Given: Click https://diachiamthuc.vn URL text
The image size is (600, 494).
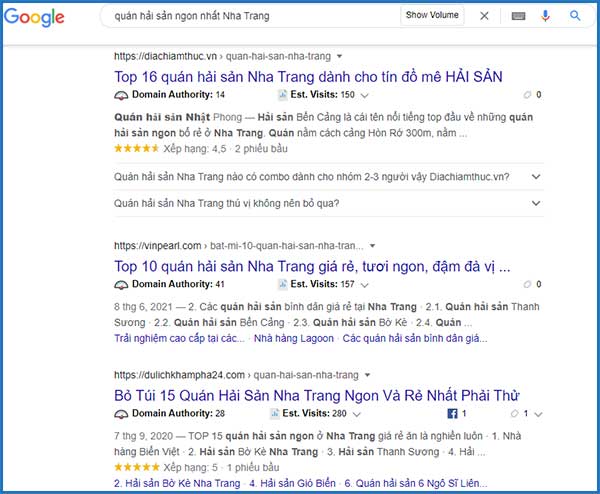Looking at the screenshot, I should click(x=165, y=56).
